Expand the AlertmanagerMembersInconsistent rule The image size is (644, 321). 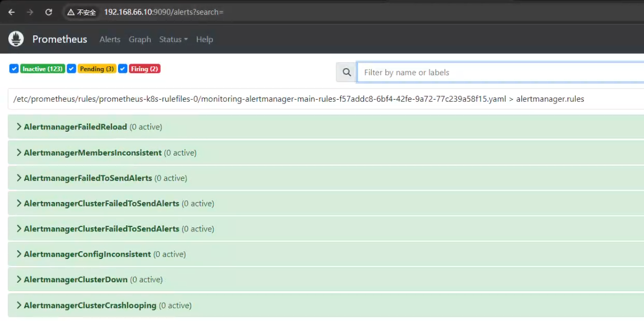(326, 153)
